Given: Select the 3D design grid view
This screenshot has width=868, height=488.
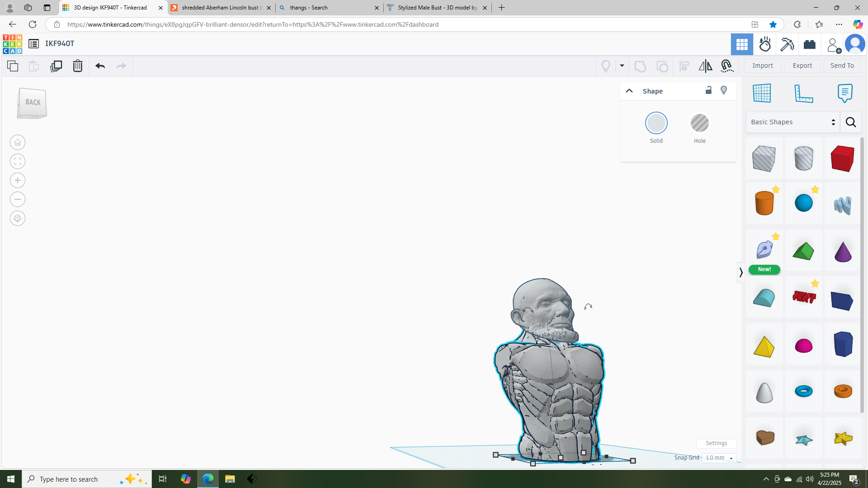Looking at the screenshot, I should (x=742, y=44).
